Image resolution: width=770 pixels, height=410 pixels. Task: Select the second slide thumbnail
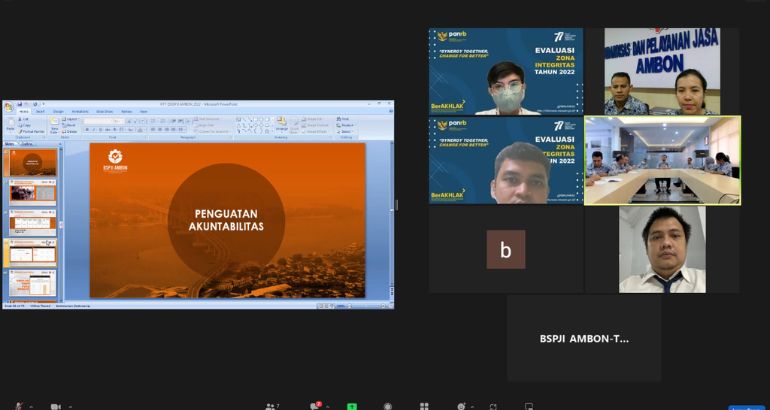click(33, 192)
